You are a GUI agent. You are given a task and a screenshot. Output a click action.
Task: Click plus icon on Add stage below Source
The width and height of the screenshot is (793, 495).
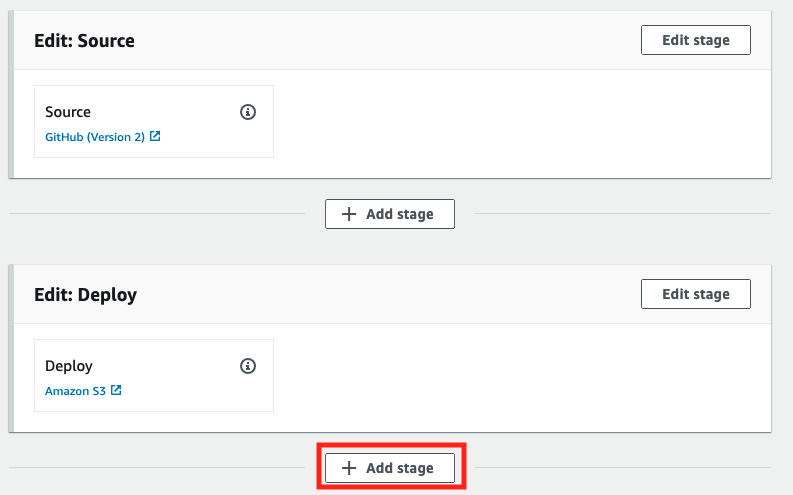pos(349,214)
